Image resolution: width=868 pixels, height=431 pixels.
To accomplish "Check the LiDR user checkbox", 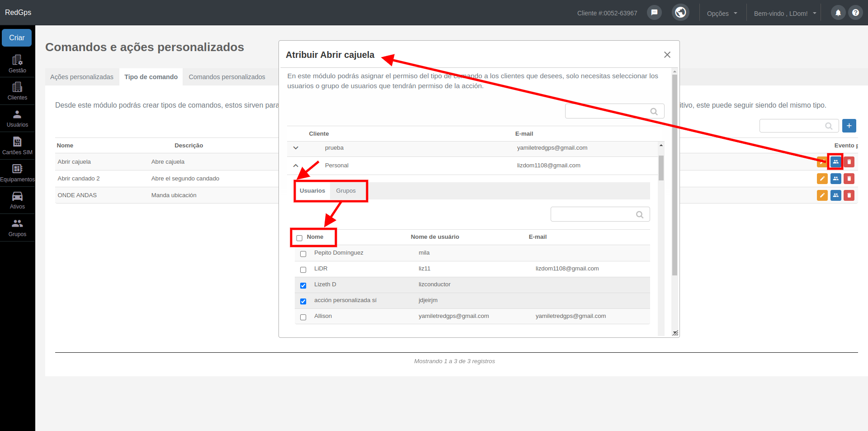I will click(303, 270).
